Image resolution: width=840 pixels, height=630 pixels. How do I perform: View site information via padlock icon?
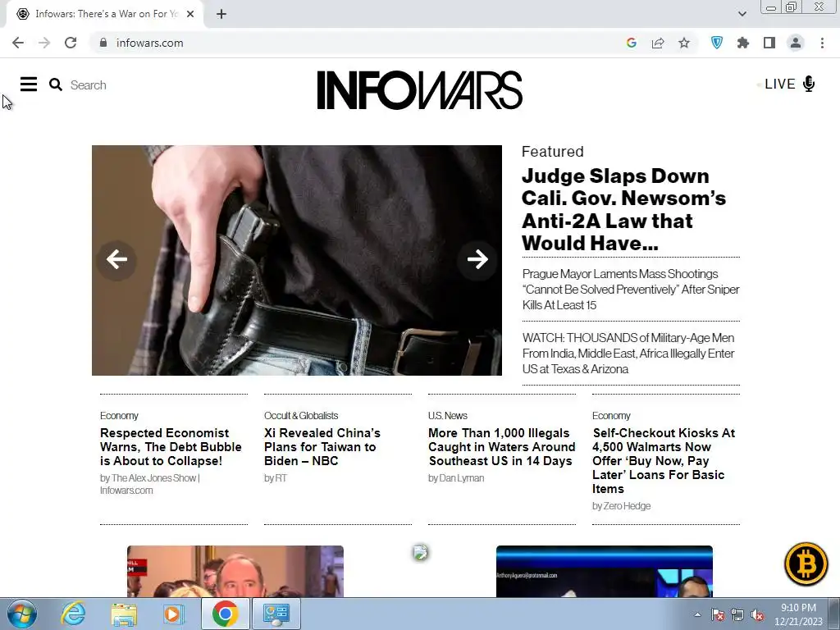[103, 43]
